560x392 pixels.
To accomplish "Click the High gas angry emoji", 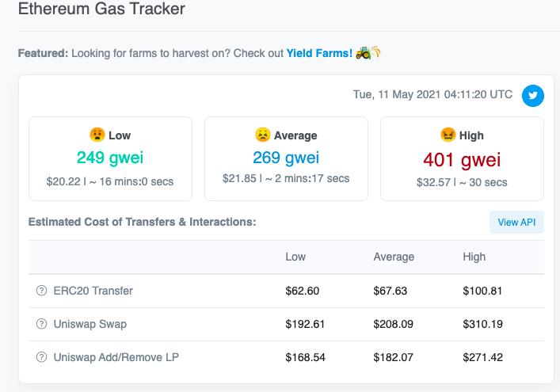I will click(x=448, y=135).
